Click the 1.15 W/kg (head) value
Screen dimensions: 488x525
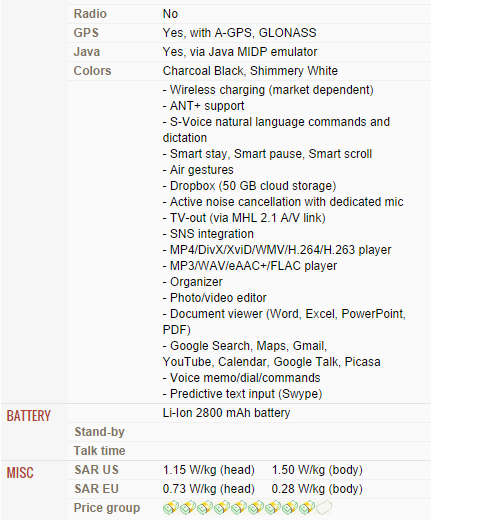pyautogui.click(x=209, y=470)
